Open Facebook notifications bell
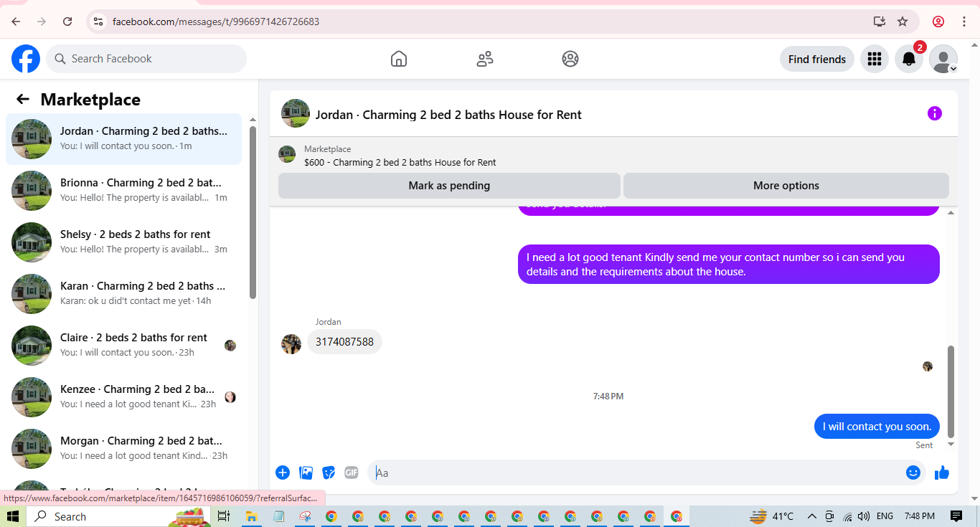The width and height of the screenshot is (980, 527). [909, 59]
